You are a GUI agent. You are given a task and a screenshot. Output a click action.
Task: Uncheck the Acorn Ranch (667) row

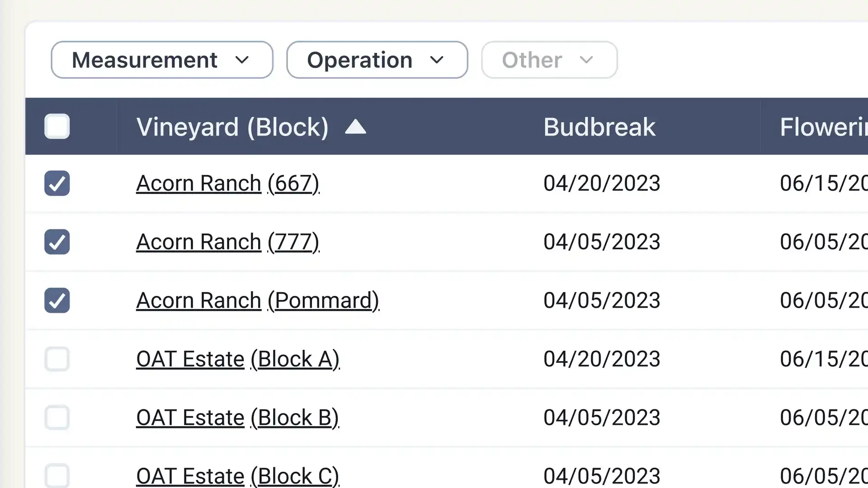tap(57, 183)
